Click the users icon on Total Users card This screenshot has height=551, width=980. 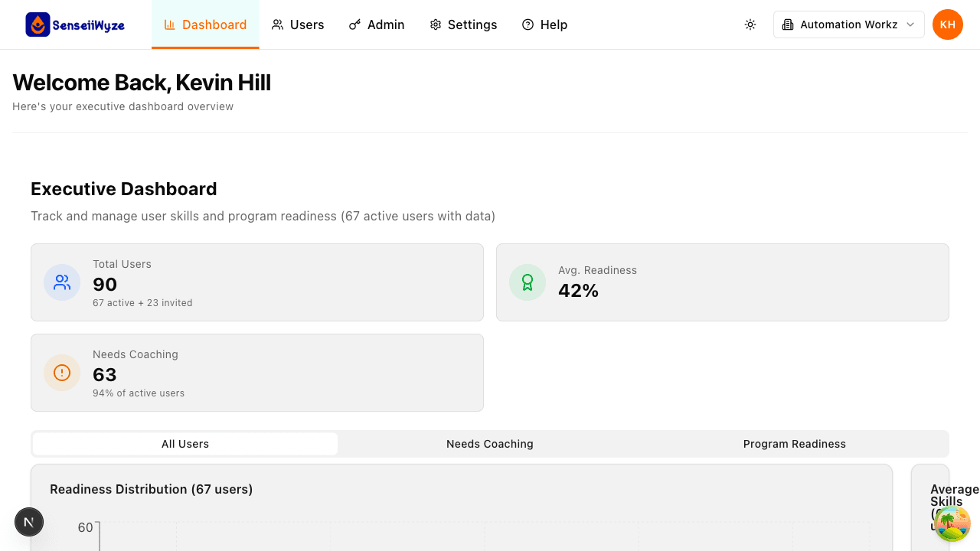pos(62,282)
